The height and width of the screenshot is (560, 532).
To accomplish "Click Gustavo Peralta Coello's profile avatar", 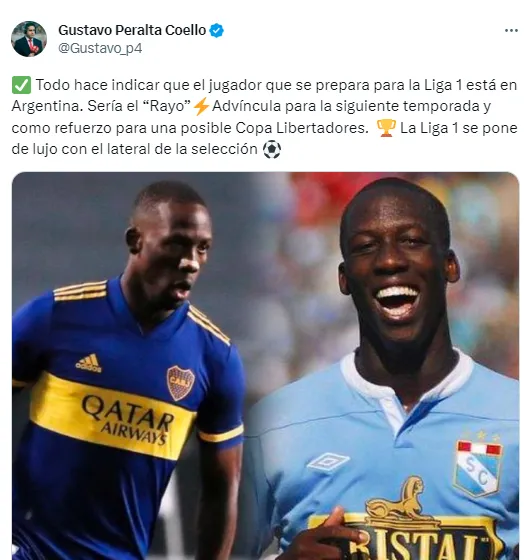I will 29,39.
